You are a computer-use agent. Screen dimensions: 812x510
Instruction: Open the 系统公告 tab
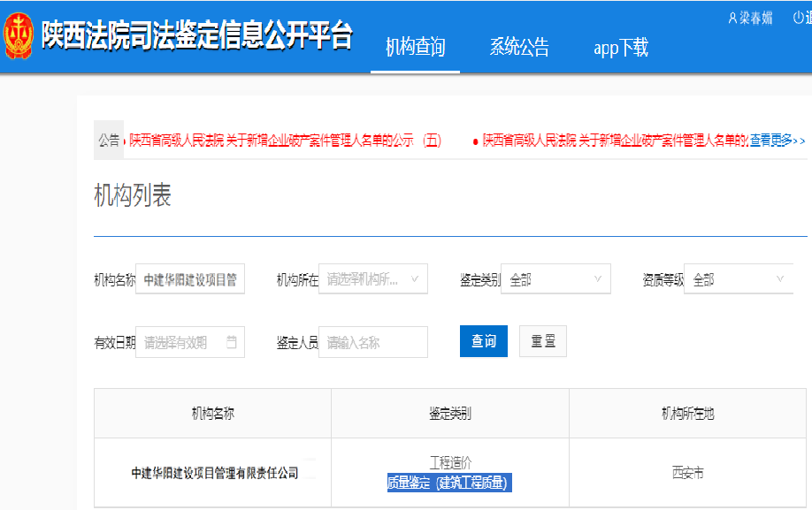coord(519,48)
